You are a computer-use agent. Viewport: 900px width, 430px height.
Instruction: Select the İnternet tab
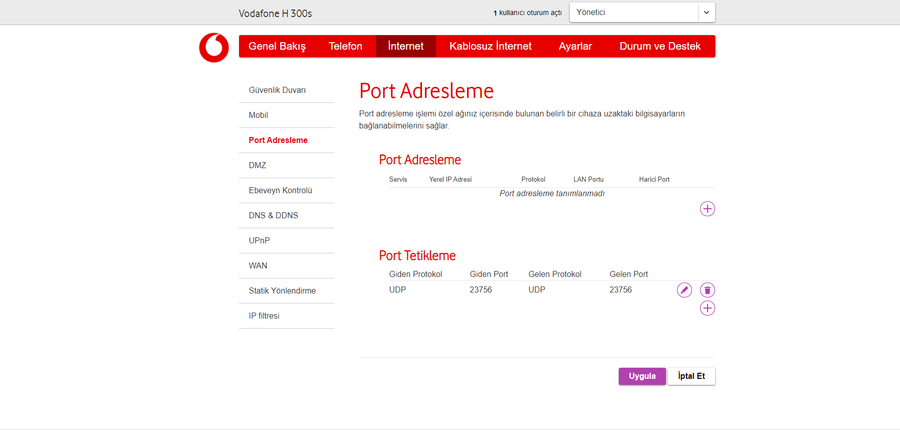pos(406,46)
